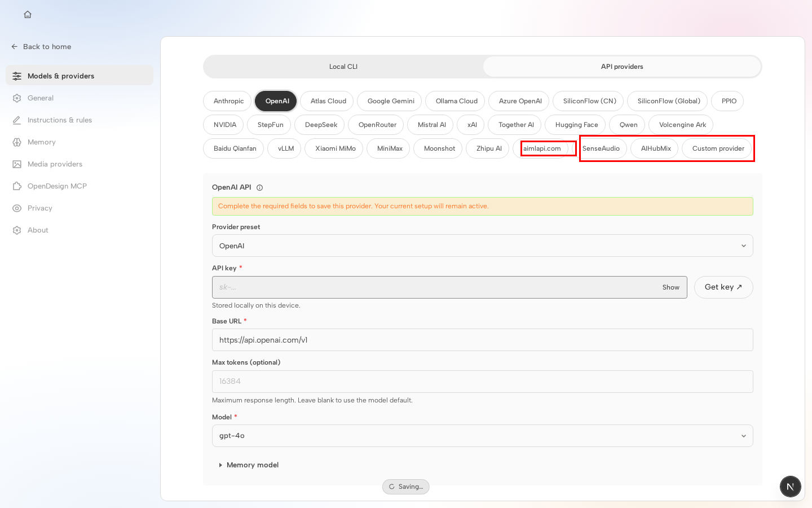The width and height of the screenshot is (812, 508).
Task: Open the General settings section
Action: click(80, 98)
